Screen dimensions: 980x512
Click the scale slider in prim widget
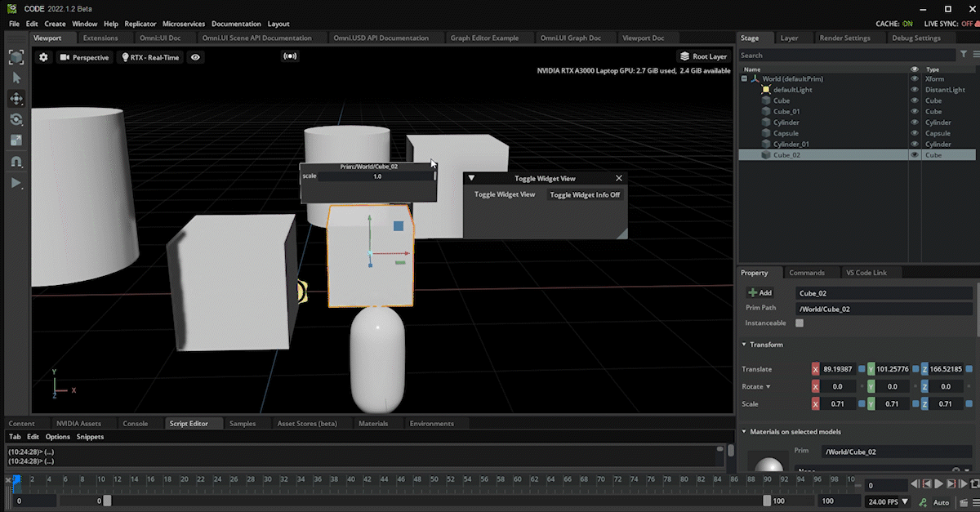376,176
